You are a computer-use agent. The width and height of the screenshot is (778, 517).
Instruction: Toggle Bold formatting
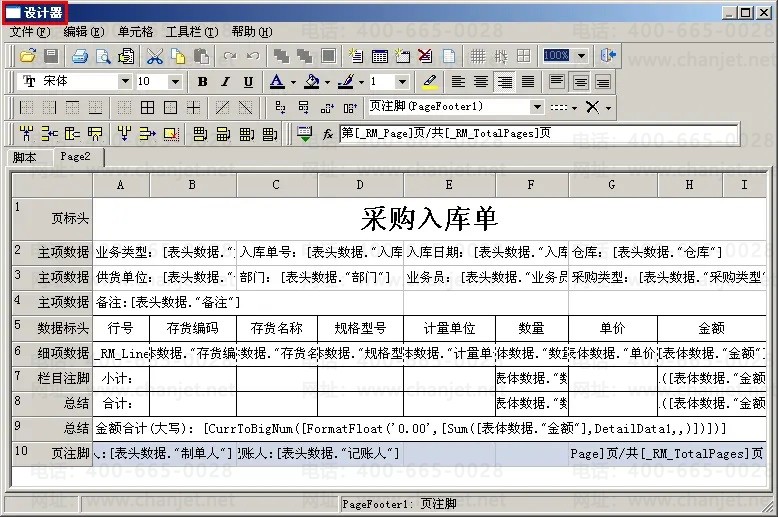(203, 82)
